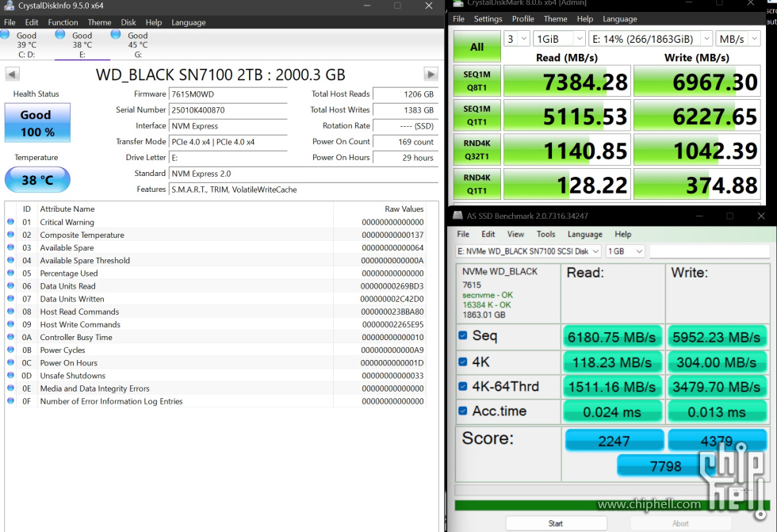
Task: Open the E: 14% drive selection dropdown
Action: 651,39
